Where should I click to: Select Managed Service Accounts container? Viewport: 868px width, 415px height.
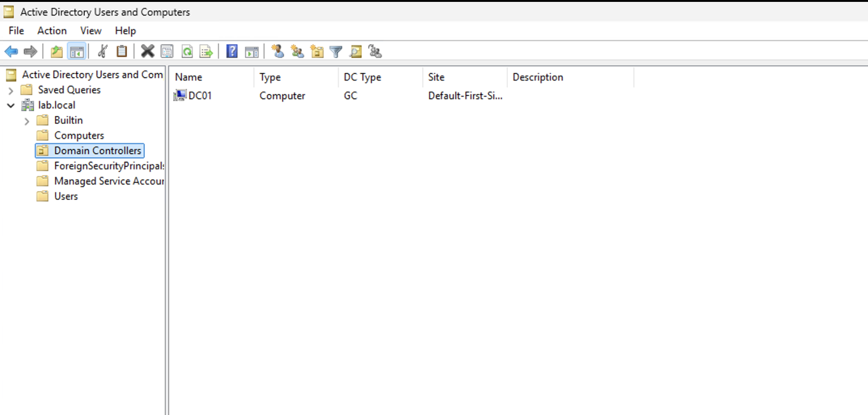[109, 181]
